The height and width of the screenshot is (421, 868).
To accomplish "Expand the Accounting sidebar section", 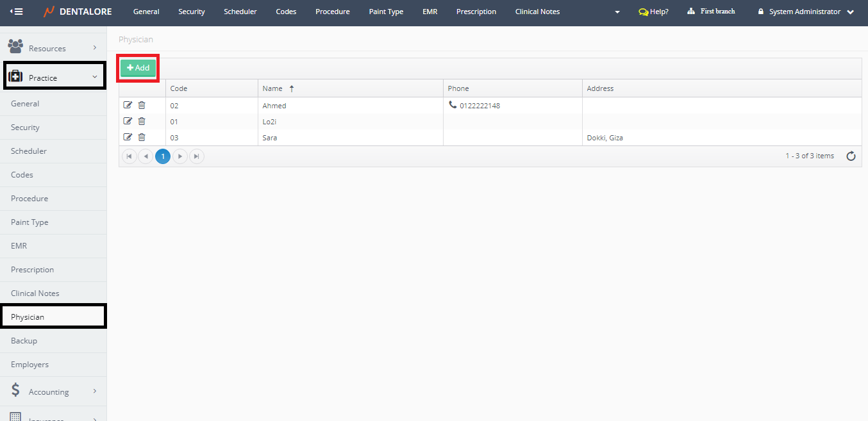I will coord(53,392).
